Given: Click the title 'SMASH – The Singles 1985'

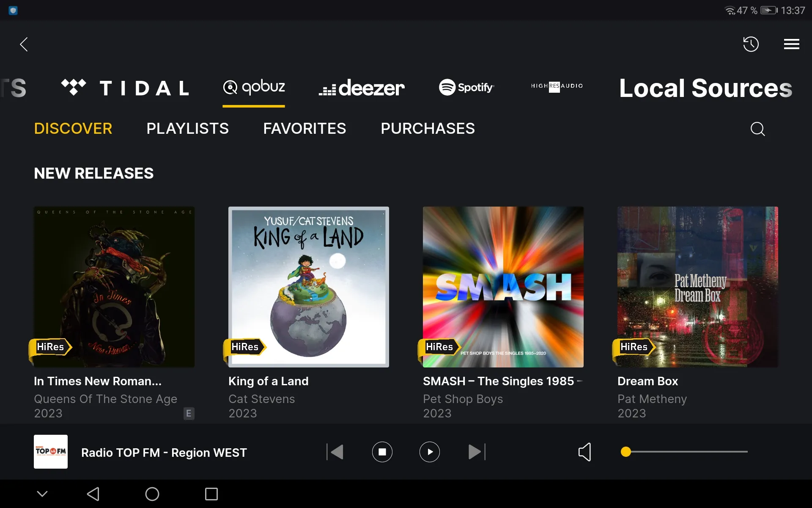Looking at the screenshot, I should pyautogui.click(x=502, y=381).
